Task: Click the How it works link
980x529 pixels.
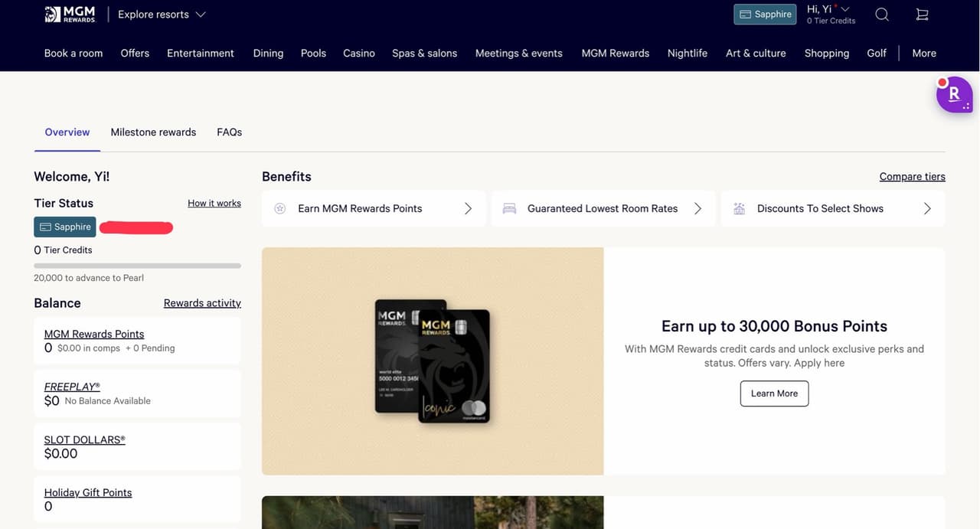Action: [x=214, y=203]
